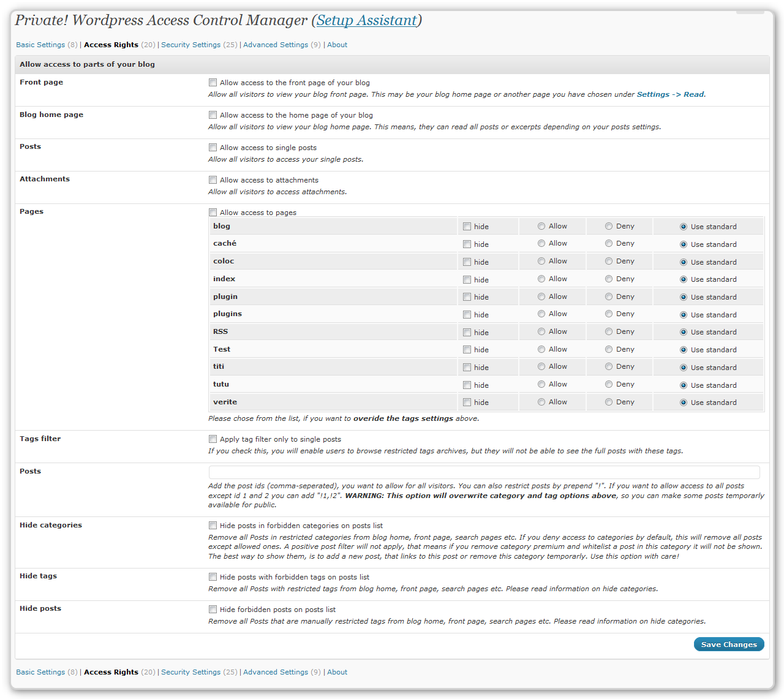Open Advanced Settings link at page bottom

276,672
